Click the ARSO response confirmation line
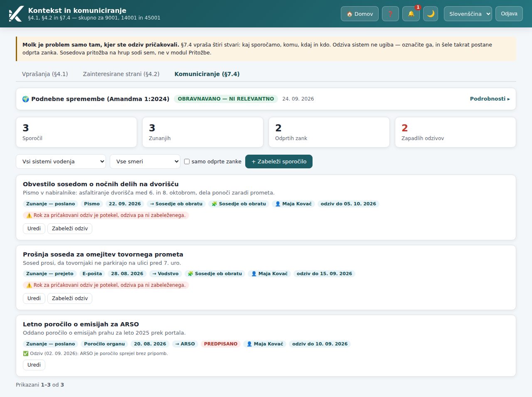The width and height of the screenshot is (532, 397). (x=96, y=353)
